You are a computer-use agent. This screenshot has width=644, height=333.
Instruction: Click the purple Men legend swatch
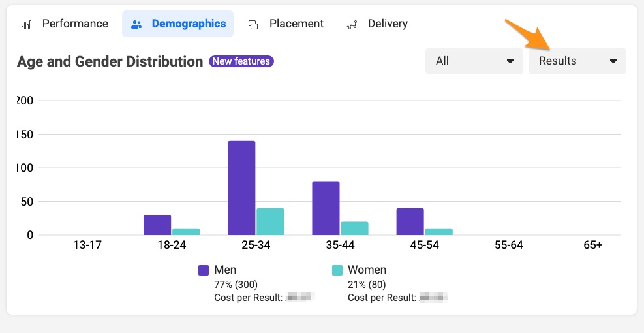(204, 270)
